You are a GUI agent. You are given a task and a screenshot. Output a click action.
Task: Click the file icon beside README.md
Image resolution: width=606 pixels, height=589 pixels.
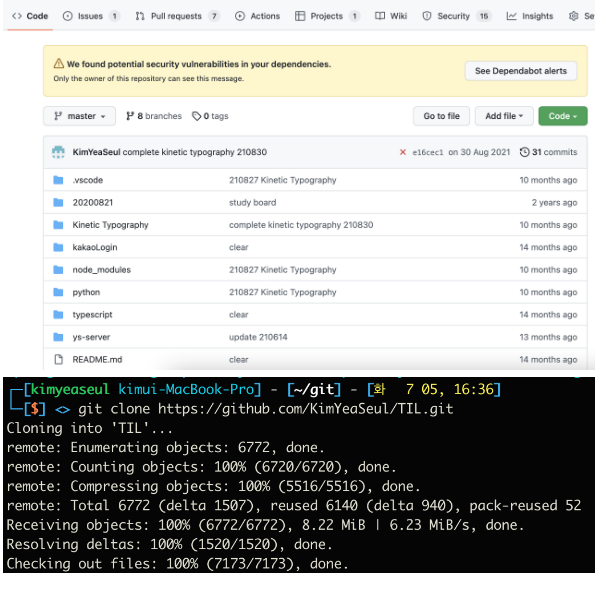tap(58, 359)
